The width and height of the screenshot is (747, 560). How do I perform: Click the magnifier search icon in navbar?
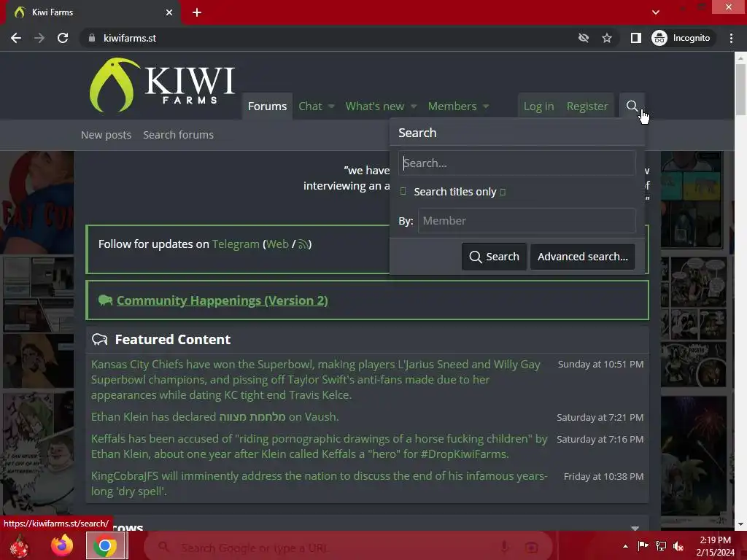632,106
